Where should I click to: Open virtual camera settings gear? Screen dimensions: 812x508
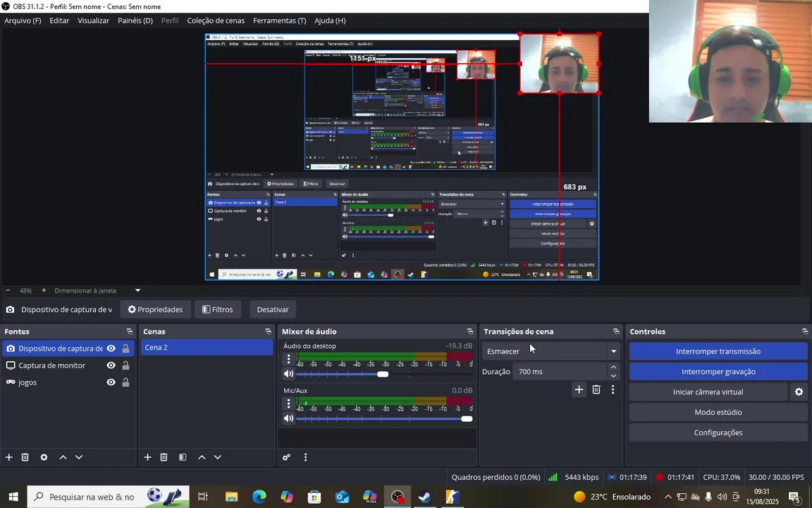pos(799,392)
